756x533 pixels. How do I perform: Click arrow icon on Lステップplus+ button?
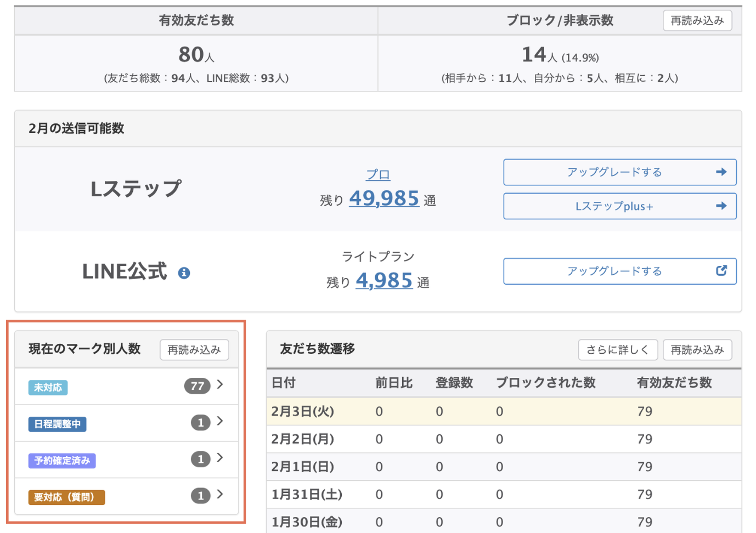click(721, 206)
